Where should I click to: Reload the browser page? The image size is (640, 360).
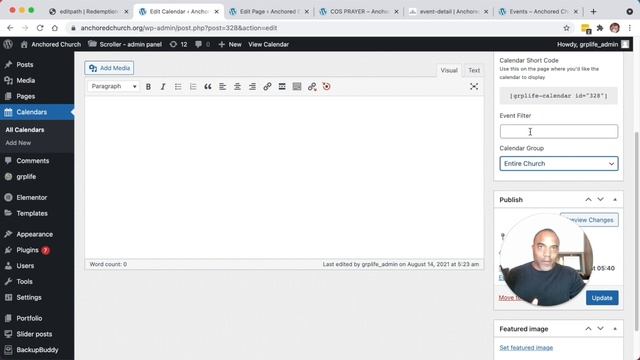coord(40,28)
